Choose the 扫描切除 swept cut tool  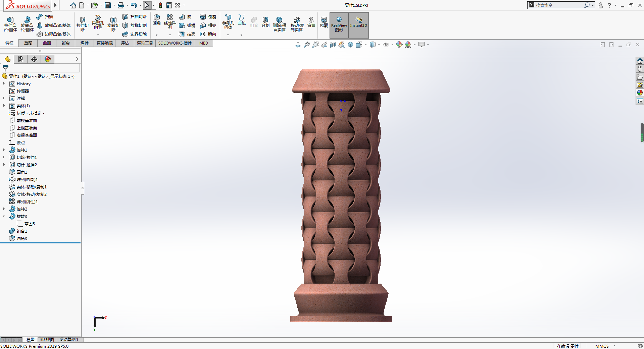click(135, 16)
